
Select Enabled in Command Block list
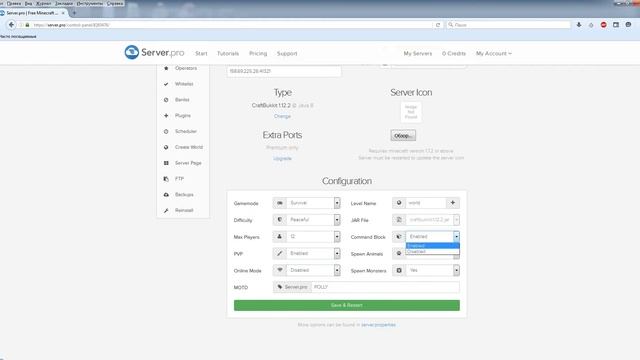pos(433,246)
